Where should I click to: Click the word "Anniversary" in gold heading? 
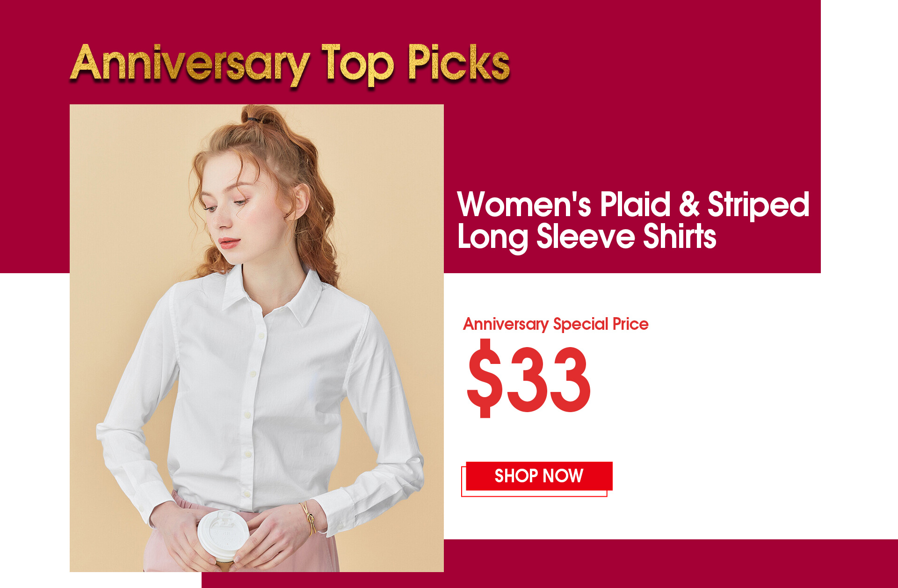[190, 65]
